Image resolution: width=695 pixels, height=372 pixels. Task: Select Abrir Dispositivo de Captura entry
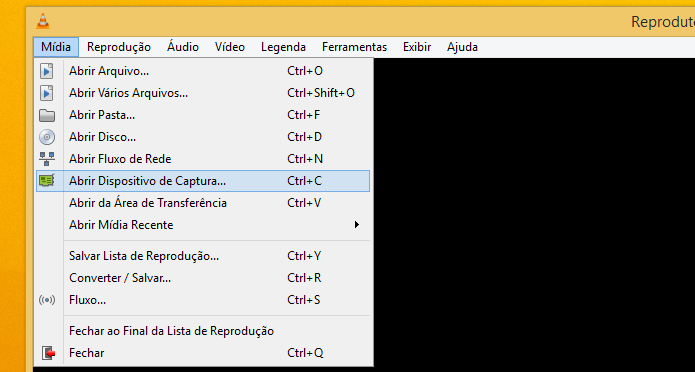[x=203, y=181]
